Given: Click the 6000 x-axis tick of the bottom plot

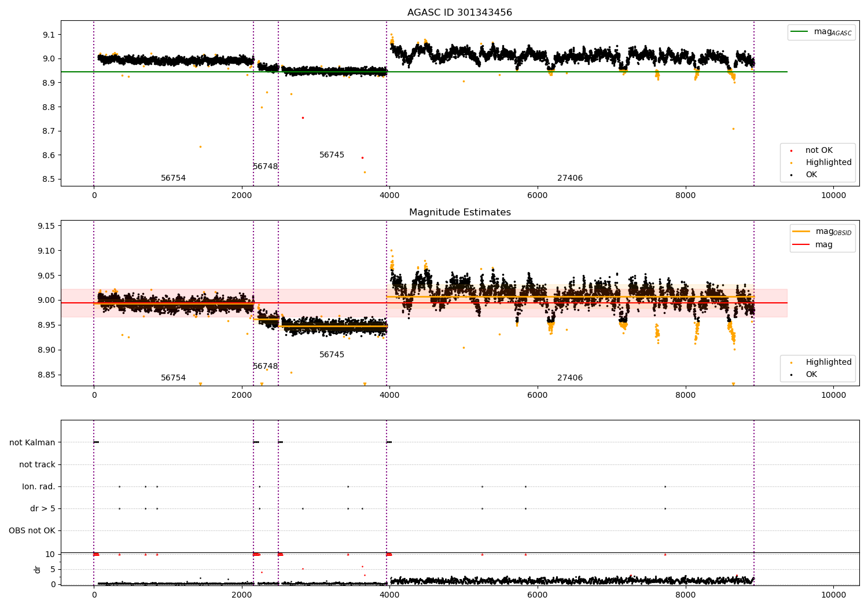Looking at the screenshot, I should click(x=538, y=595).
